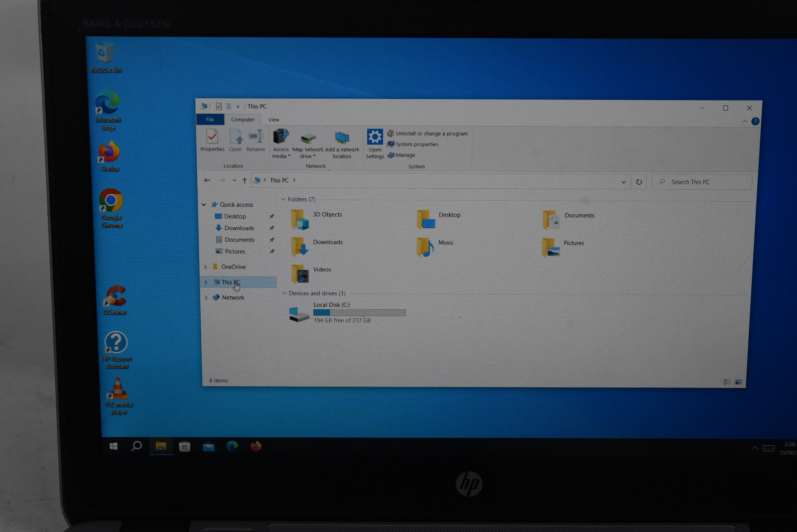Switch to the View ribbon tab
797x532 pixels.
274,120
